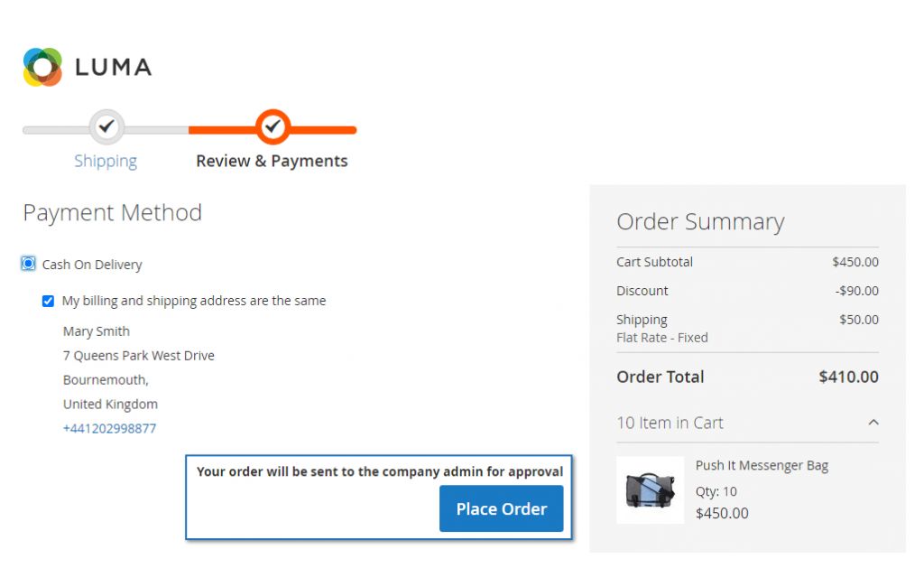Collapse the cart items chevron arrow
This screenshot has width=924, height=587.
coord(873,423)
